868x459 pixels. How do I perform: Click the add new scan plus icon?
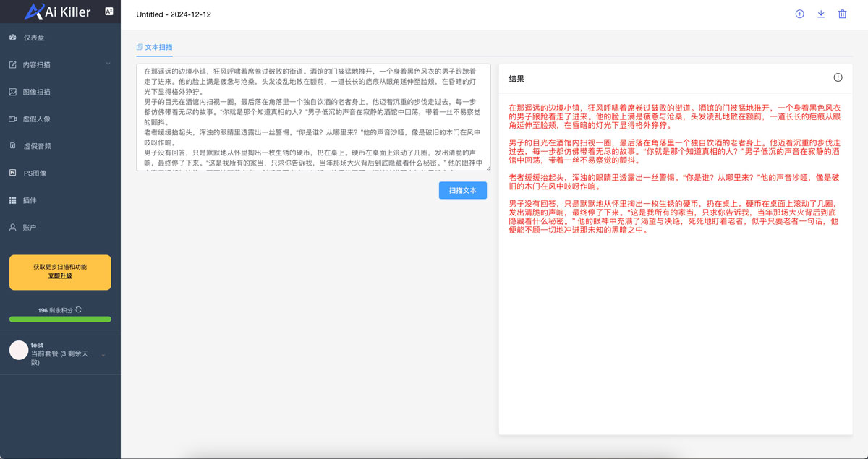tap(799, 14)
